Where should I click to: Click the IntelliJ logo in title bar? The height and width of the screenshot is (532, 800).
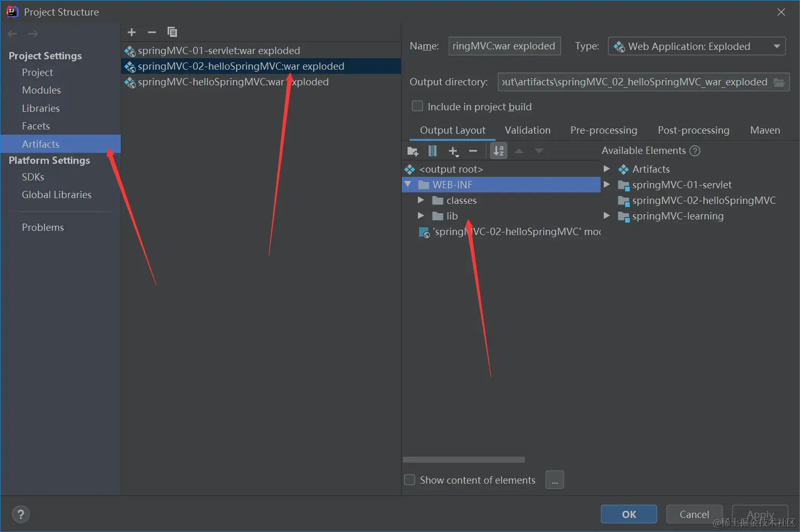click(x=12, y=11)
